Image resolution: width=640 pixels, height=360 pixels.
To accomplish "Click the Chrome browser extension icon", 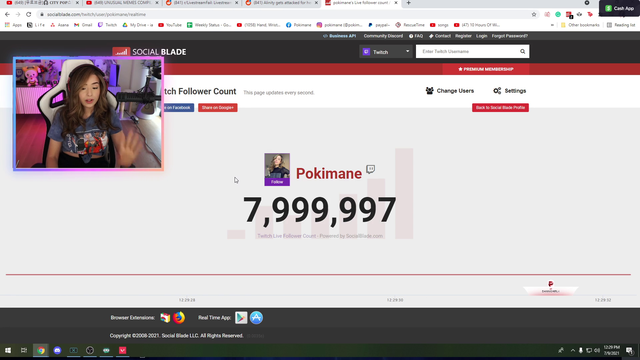I will [165, 318].
